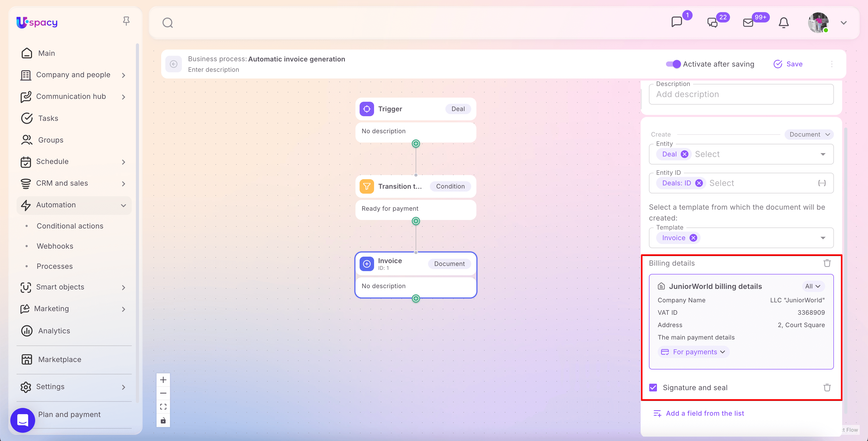868x441 pixels.
Task: Expand the For payments dropdown
Action: [x=693, y=352]
